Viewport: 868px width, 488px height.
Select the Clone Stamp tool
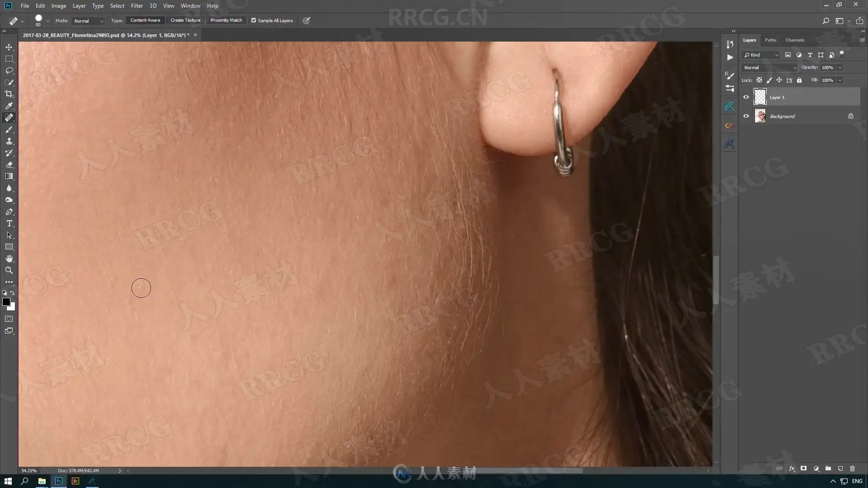click(x=9, y=141)
